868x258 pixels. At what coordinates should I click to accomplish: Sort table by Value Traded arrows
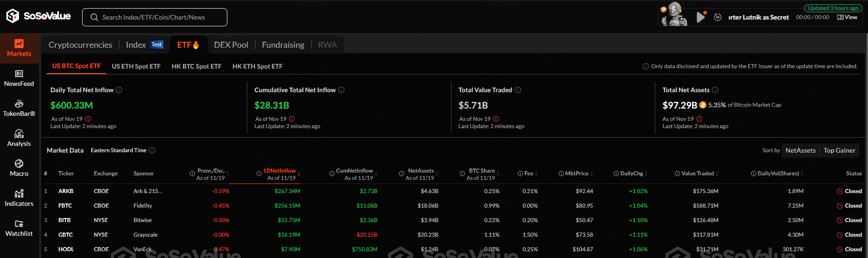coord(717,174)
